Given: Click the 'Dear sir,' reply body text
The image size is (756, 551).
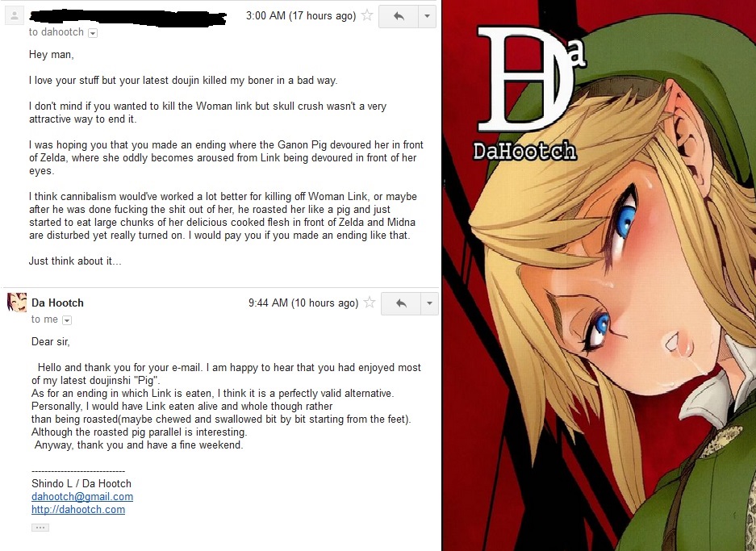Looking at the screenshot, I should coord(51,342).
